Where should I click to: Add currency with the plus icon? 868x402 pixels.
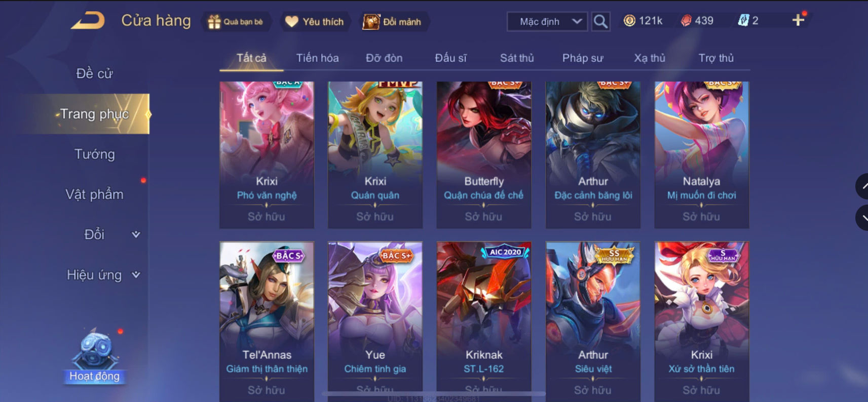[798, 20]
